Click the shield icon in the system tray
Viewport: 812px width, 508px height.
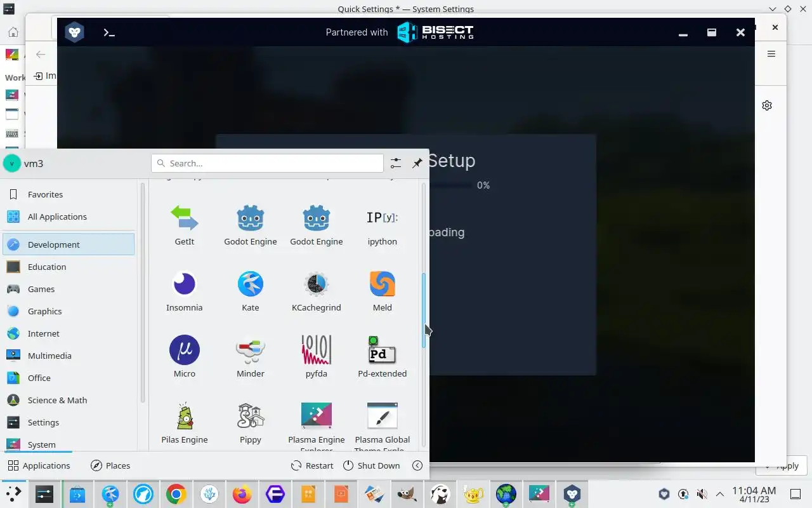(x=664, y=494)
